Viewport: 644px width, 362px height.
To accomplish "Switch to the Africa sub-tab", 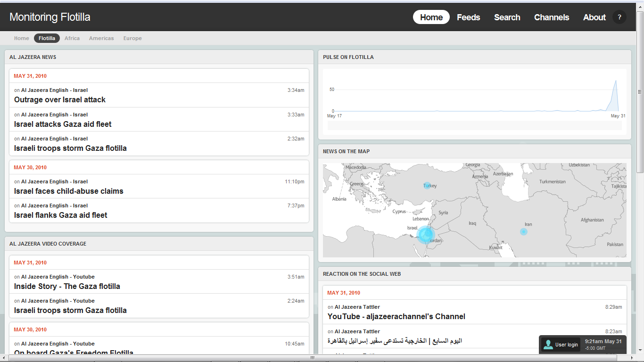I will 72,38.
